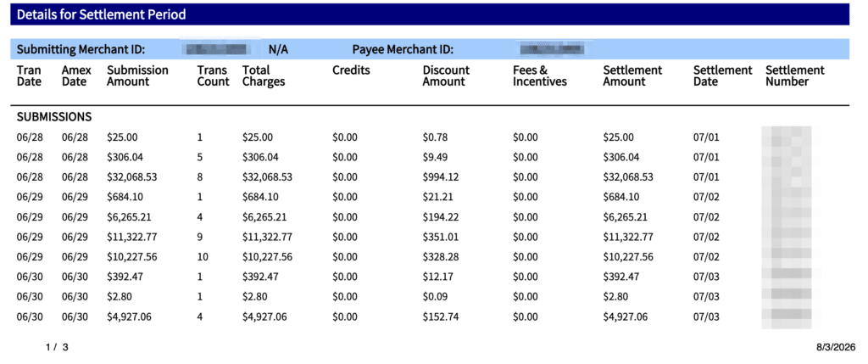Click the "N/A" value in merchant bar

tap(278, 49)
